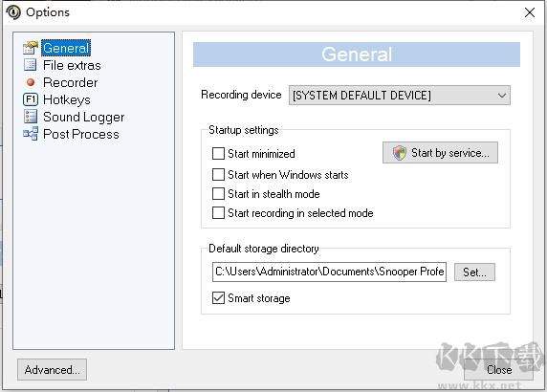Click the General category icon in sidebar
547x392 pixels.
tap(30, 48)
